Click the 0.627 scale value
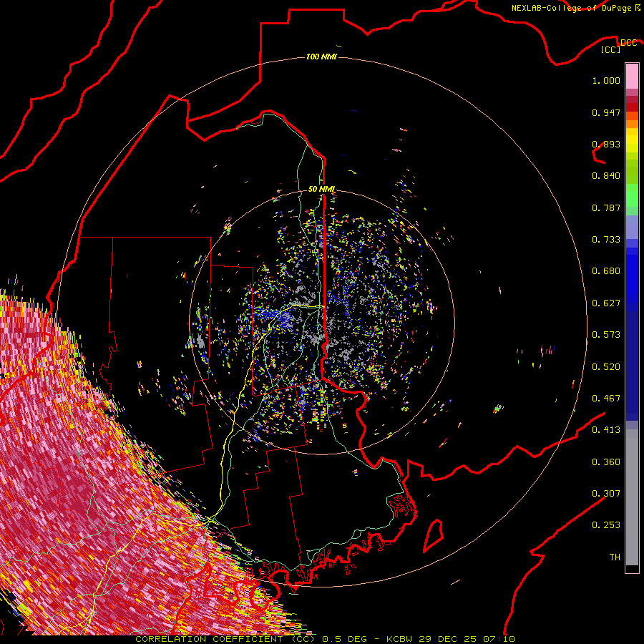Image resolution: width=644 pixels, height=644 pixels. (x=606, y=303)
